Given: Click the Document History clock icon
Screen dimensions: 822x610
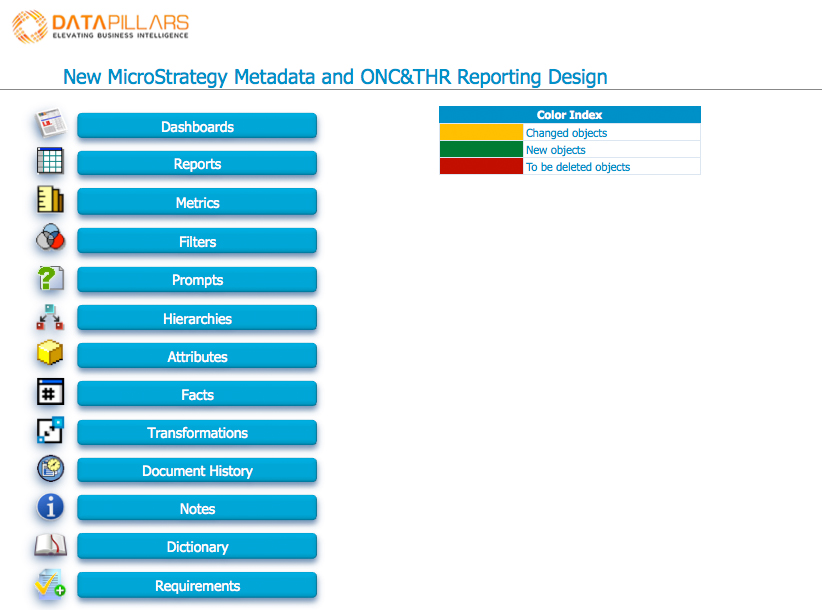Looking at the screenshot, I should pos(50,469).
